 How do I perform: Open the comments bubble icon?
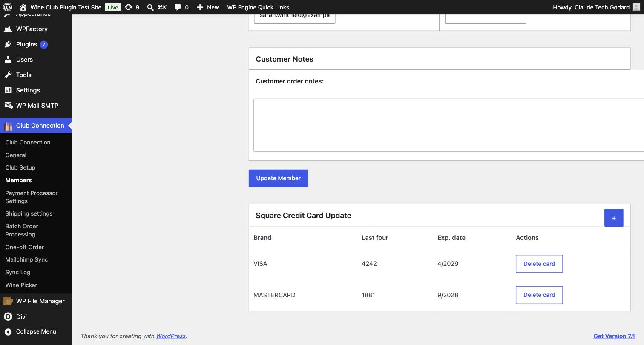click(178, 7)
